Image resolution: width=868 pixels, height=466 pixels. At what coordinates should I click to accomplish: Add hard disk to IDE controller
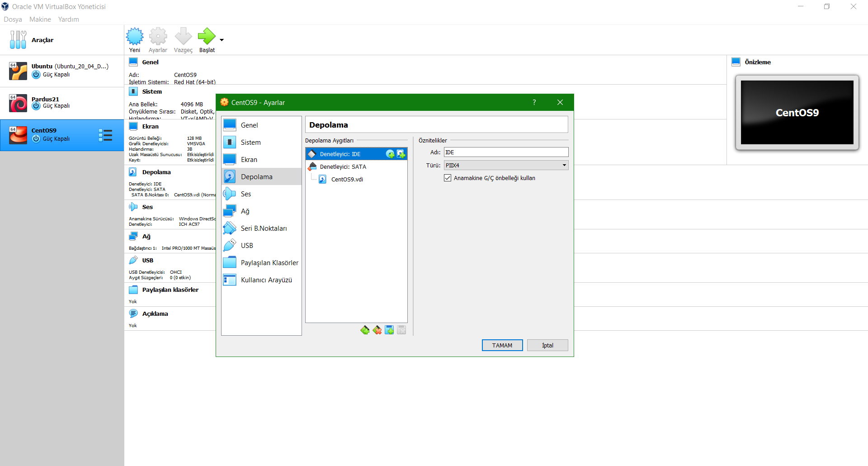pyautogui.click(x=401, y=154)
